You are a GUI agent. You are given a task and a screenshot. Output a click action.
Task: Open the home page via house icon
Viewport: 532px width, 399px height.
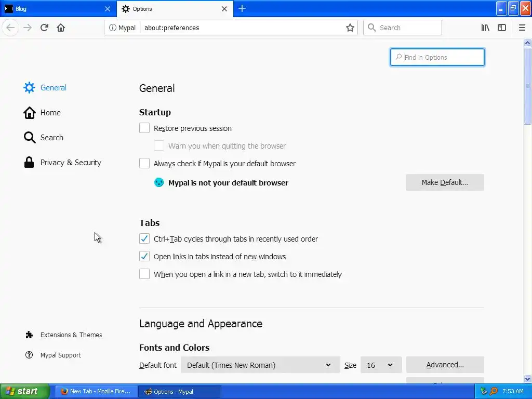[61, 28]
